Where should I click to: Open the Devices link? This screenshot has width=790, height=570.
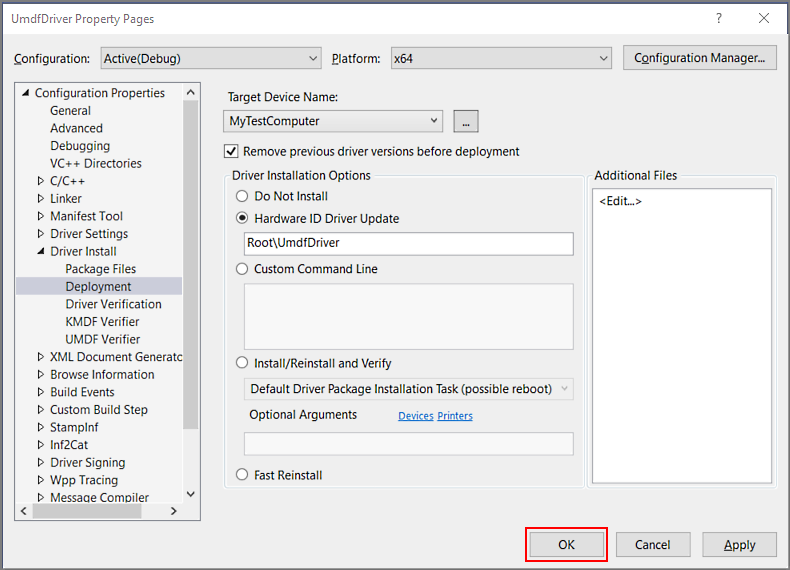(x=416, y=416)
